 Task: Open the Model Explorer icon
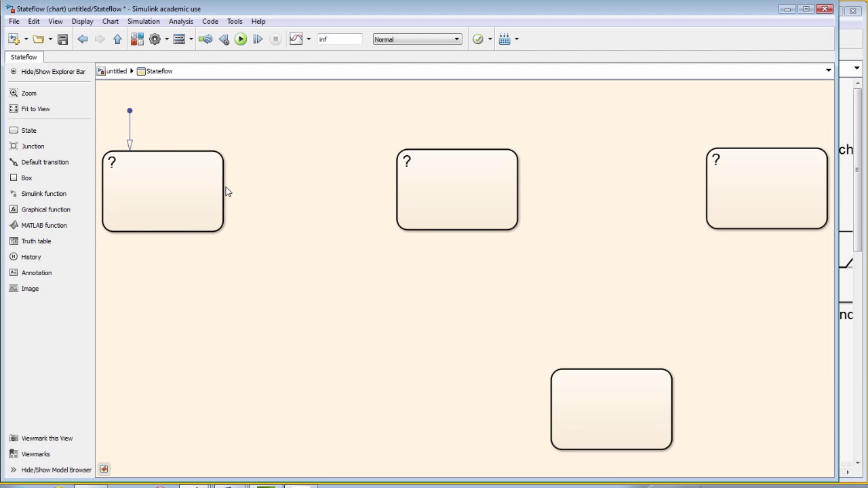179,39
